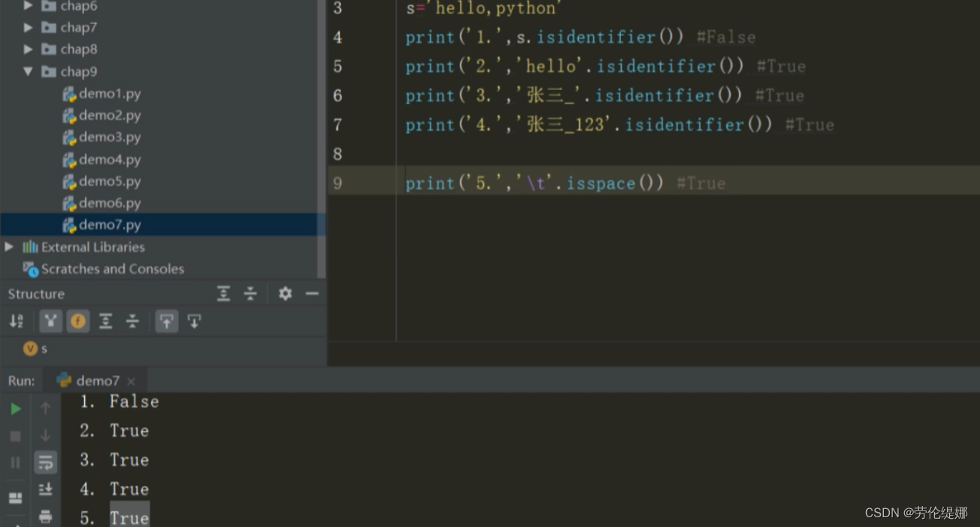Image resolution: width=980 pixels, height=527 pixels.
Task: Click the External Libraries icon
Action: tap(30, 247)
